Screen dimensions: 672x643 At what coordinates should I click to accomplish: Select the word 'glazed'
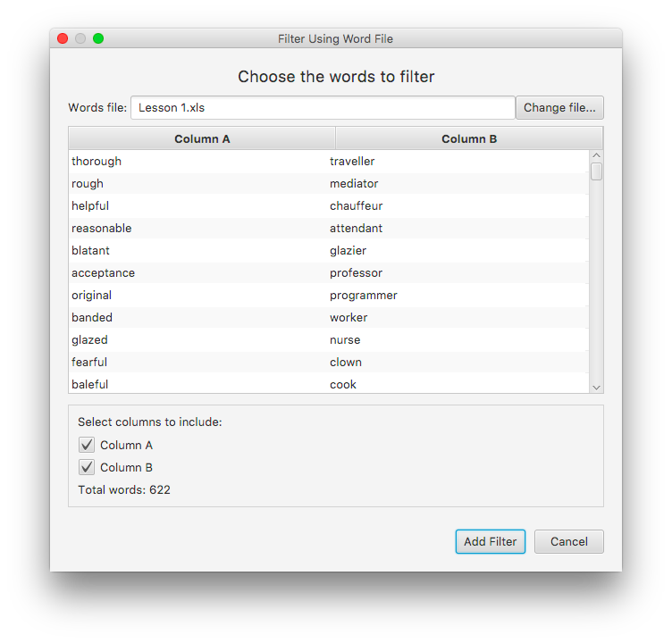click(89, 339)
